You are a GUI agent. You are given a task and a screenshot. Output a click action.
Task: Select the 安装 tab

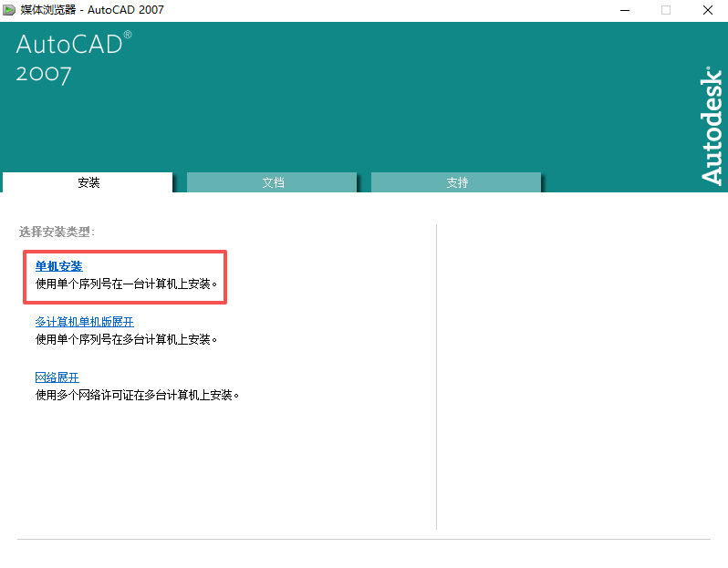(x=88, y=182)
